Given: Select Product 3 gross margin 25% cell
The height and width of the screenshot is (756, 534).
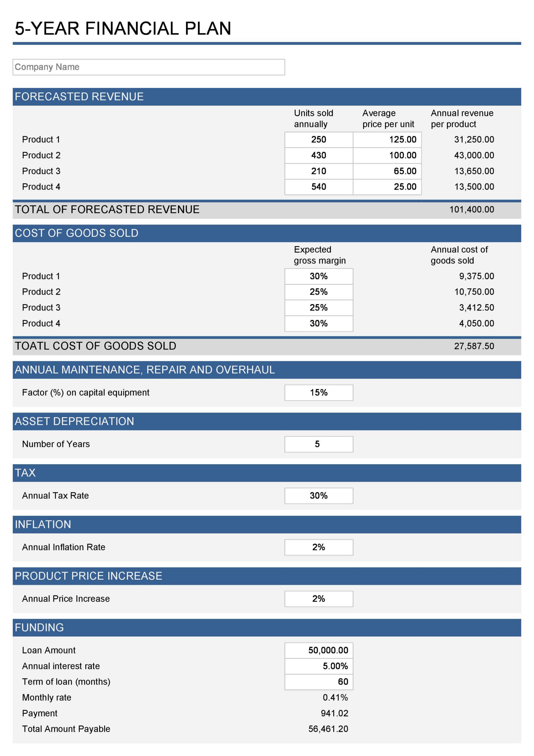Looking at the screenshot, I should click(x=319, y=307).
